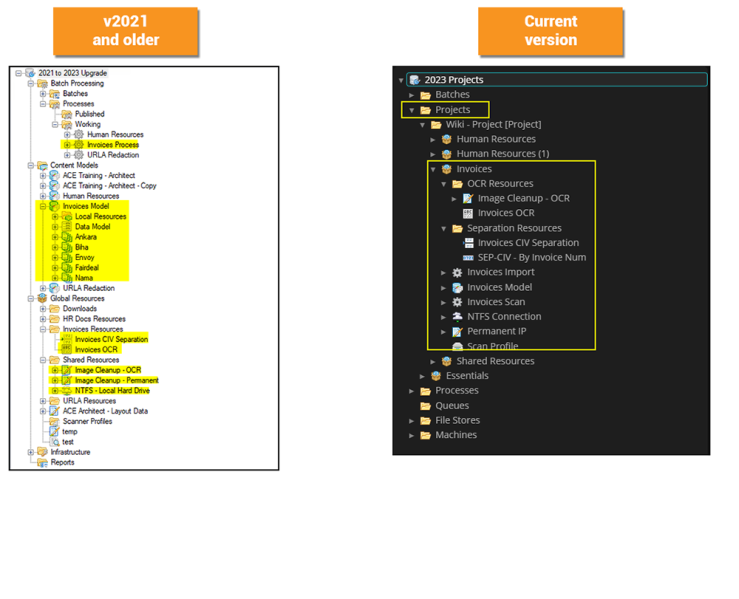Click Invoices CIV Separation icon in current version tree
The height and width of the screenshot is (599, 739).
pos(468,243)
